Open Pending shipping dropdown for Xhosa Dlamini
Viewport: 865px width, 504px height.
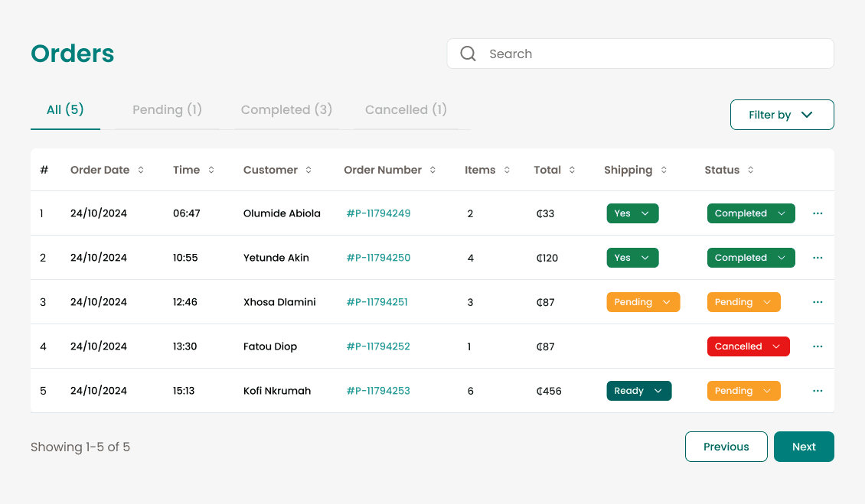643,302
